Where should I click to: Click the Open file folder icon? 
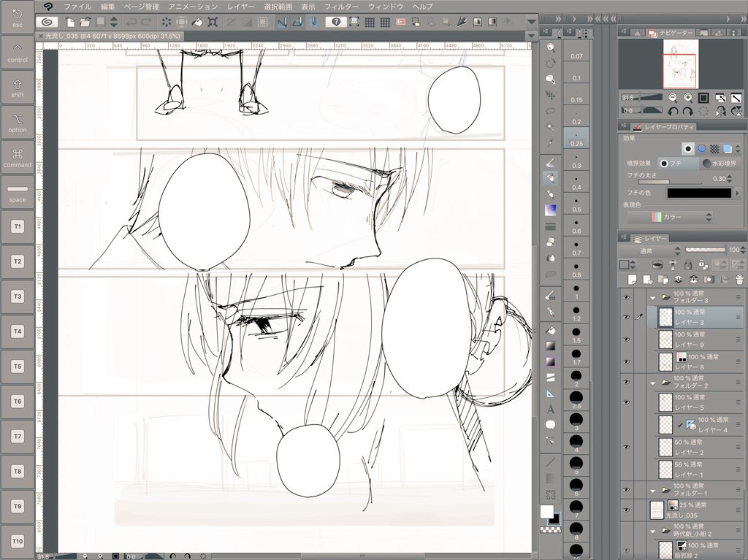pos(85,22)
